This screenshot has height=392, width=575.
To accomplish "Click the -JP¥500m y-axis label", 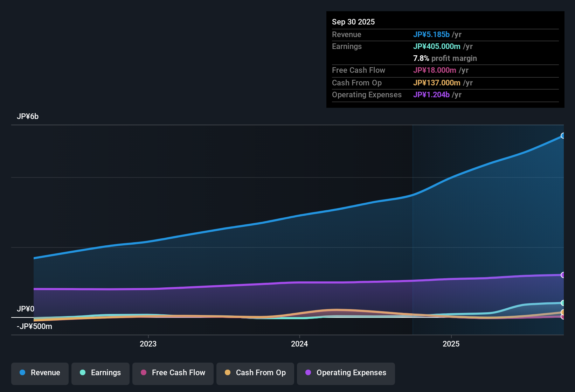I will coord(34,327).
